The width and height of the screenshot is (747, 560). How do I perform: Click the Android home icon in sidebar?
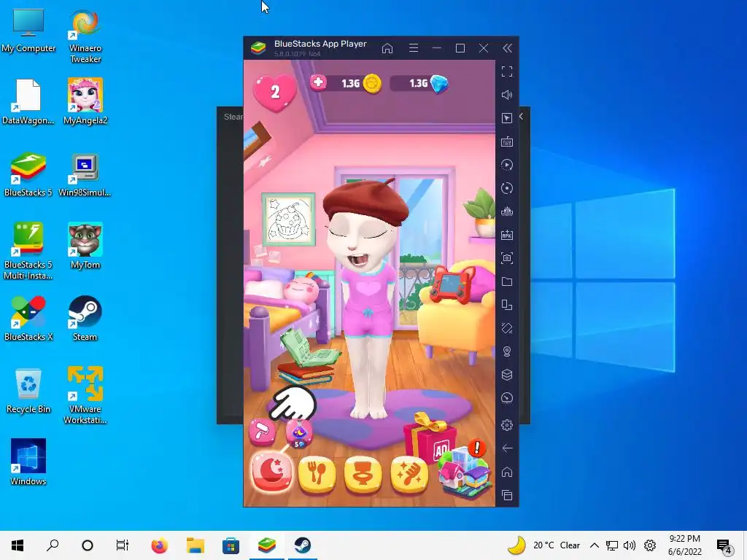[507, 472]
